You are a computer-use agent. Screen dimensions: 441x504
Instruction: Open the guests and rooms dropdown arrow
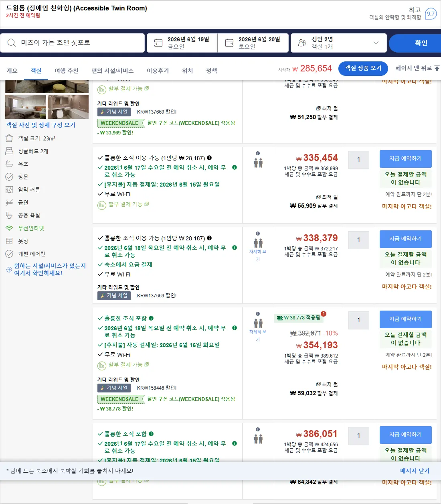pyautogui.click(x=376, y=43)
